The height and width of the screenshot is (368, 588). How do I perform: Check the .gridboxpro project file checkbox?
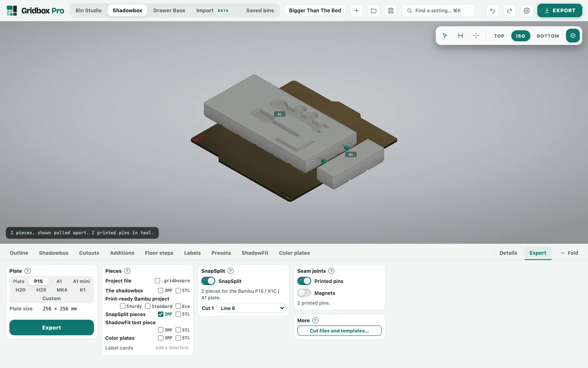pos(157,281)
